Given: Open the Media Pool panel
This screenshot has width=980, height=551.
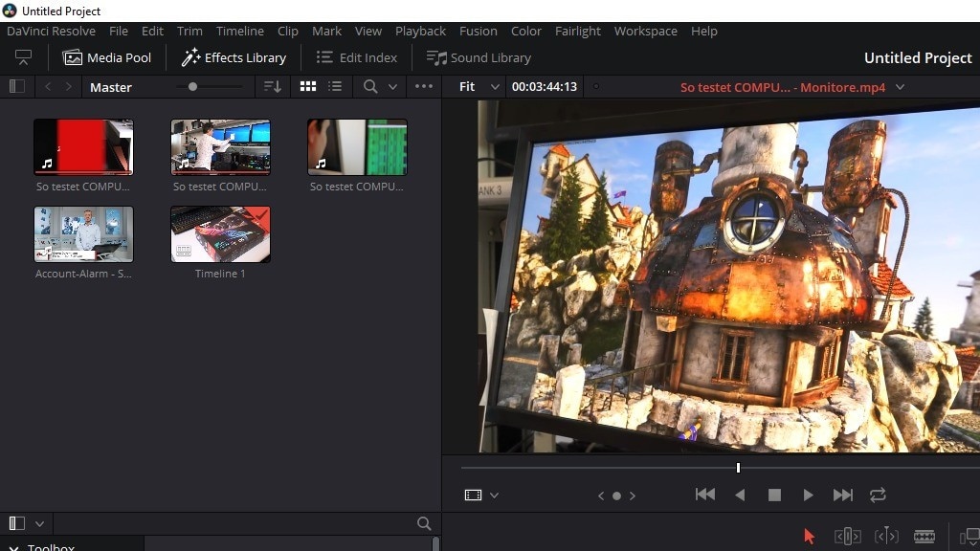Looking at the screenshot, I should click(107, 57).
